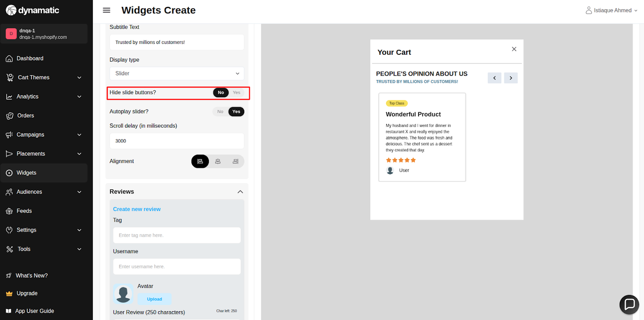Click the Audiences people icon
The height and width of the screenshot is (320, 644).
click(x=9, y=192)
